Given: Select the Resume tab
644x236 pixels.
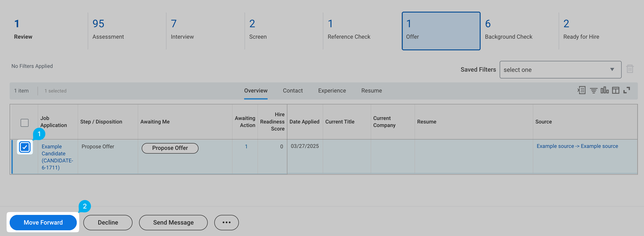Looking at the screenshot, I should (371, 91).
